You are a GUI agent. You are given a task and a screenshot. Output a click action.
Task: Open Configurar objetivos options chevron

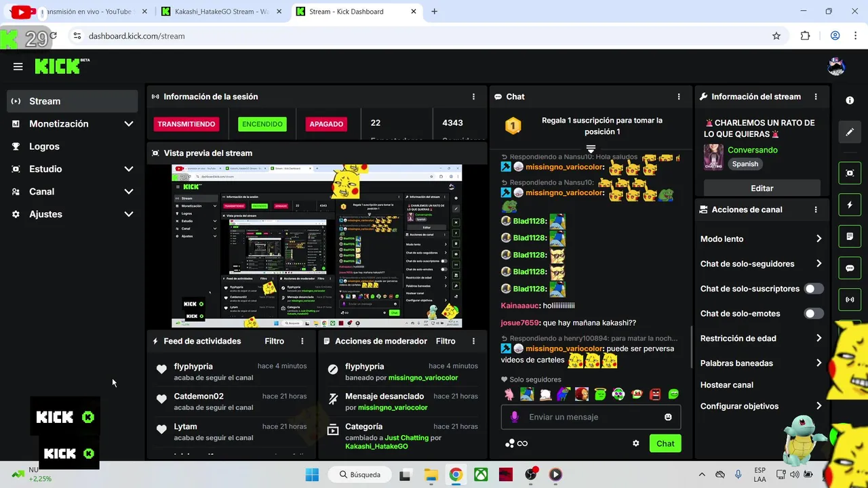pos(818,406)
